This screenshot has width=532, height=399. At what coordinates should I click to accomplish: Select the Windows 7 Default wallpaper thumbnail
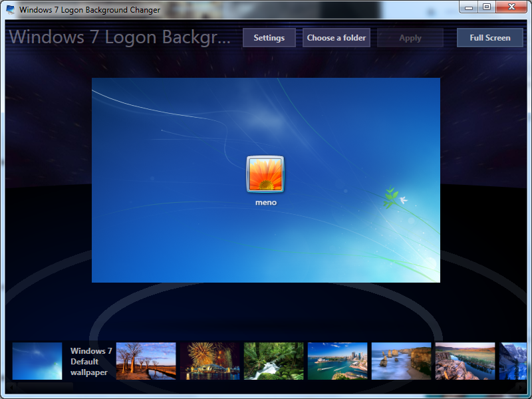[37, 360]
